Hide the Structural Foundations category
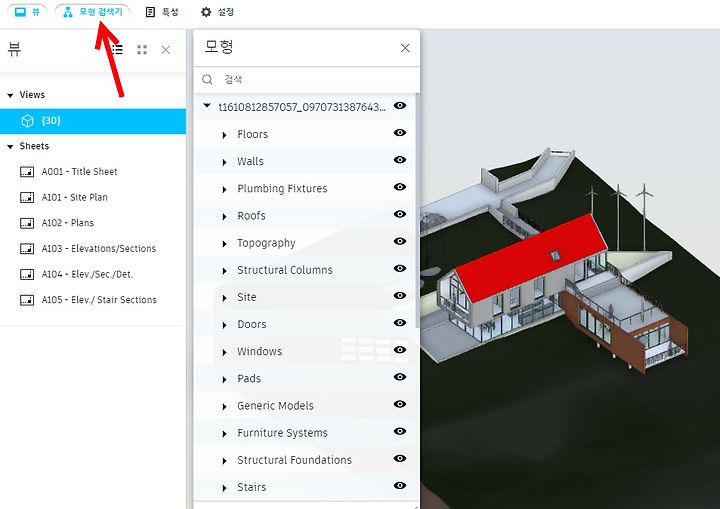Viewport: 720px width, 509px height. (x=400, y=458)
